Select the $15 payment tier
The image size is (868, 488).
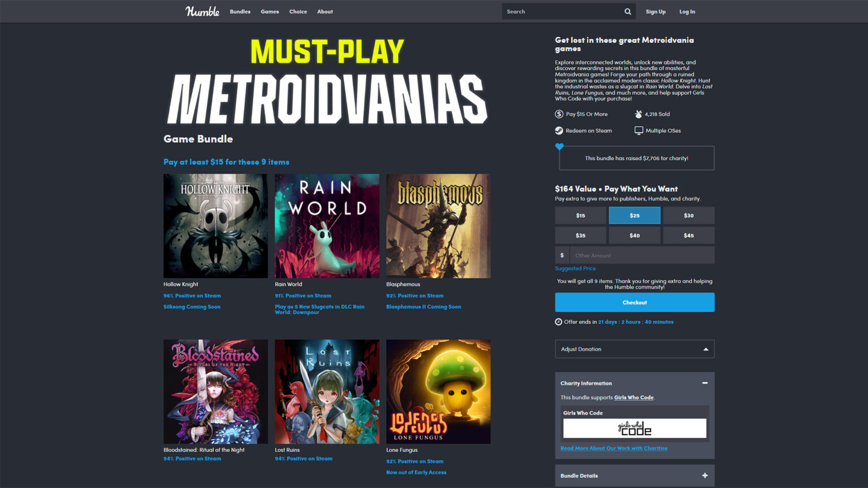(580, 215)
